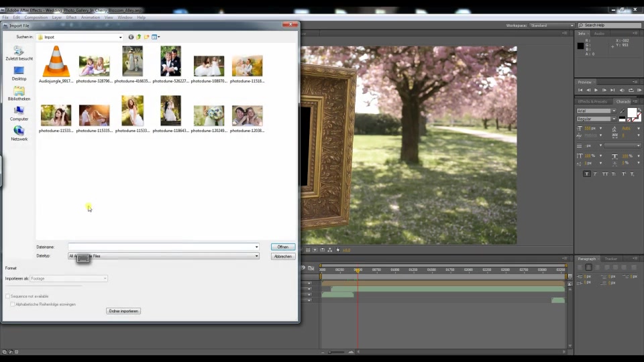Click zoom-out icon on timeline
Viewport: 644px width, 362px height.
323,352
